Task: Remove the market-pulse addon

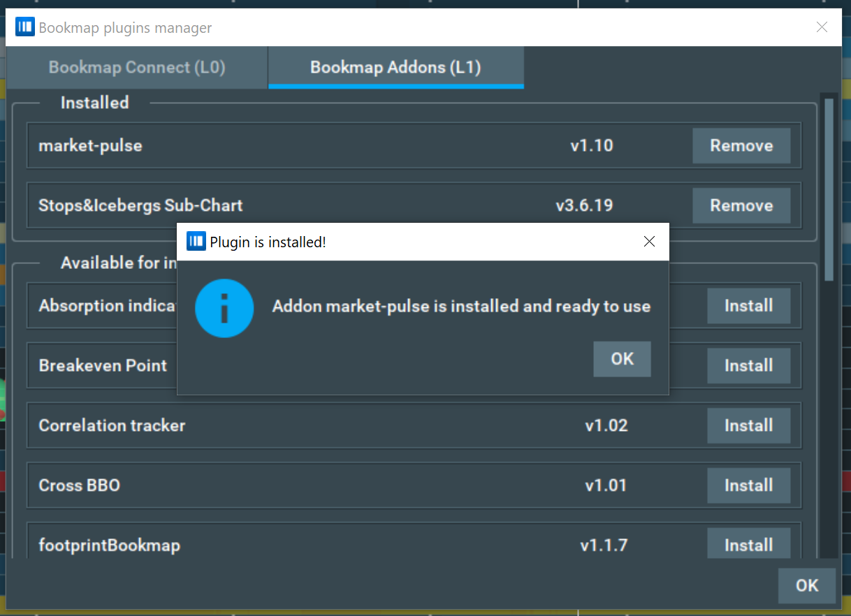Action: pos(741,146)
